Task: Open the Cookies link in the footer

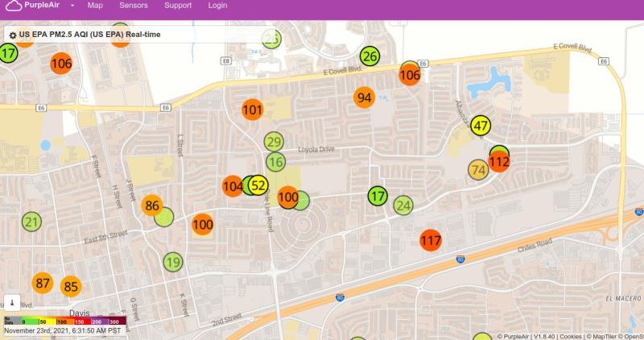Action: [x=571, y=336]
